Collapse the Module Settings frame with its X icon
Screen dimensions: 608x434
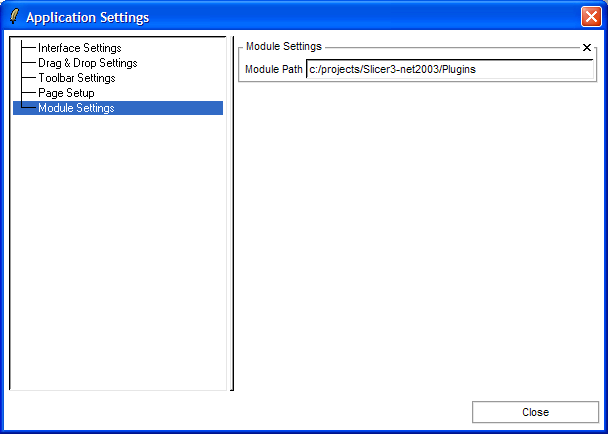(x=587, y=47)
